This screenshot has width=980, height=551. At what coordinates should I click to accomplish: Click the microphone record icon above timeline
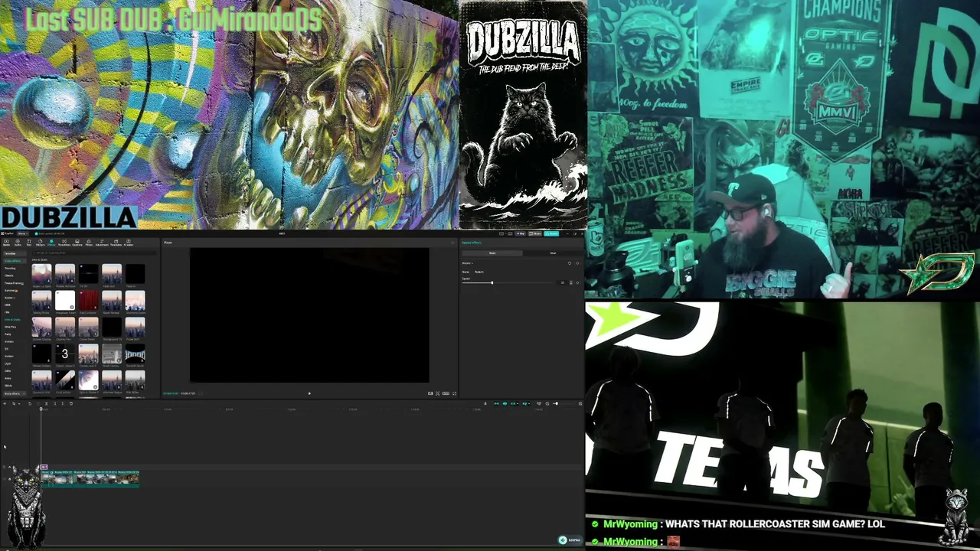(485, 403)
